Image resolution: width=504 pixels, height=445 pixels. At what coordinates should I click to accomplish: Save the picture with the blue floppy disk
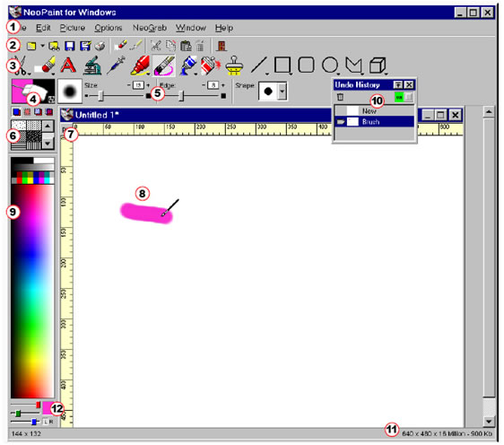(x=70, y=46)
